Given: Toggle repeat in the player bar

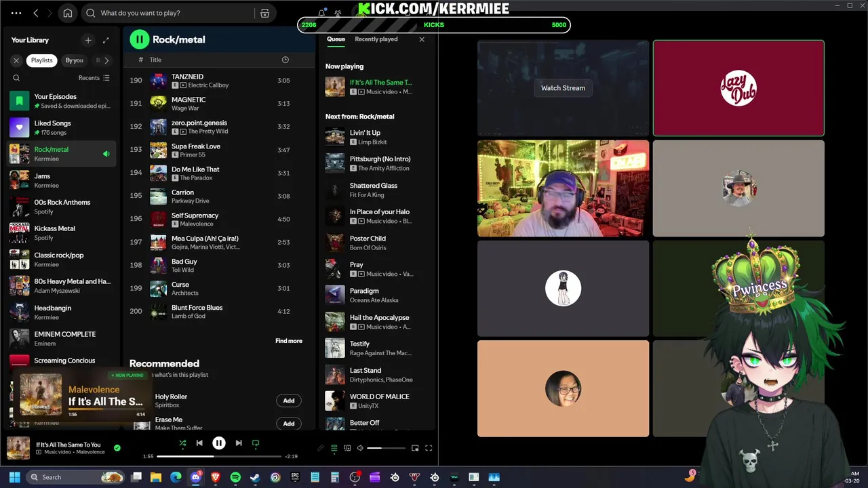Looking at the screenshot, I should [x=256, y=443].
